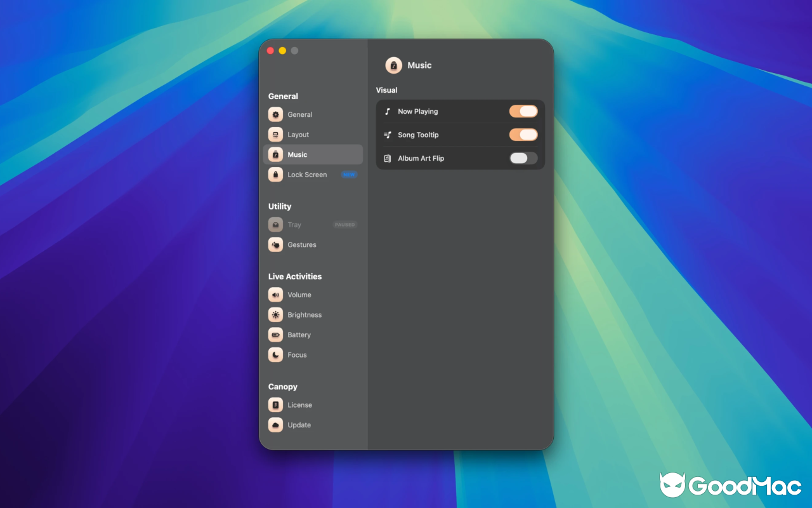This screenshot has width=812, height=508.
Task: Go to the Layout settings label
Action: pyautogui.click(x=298, y=135)
